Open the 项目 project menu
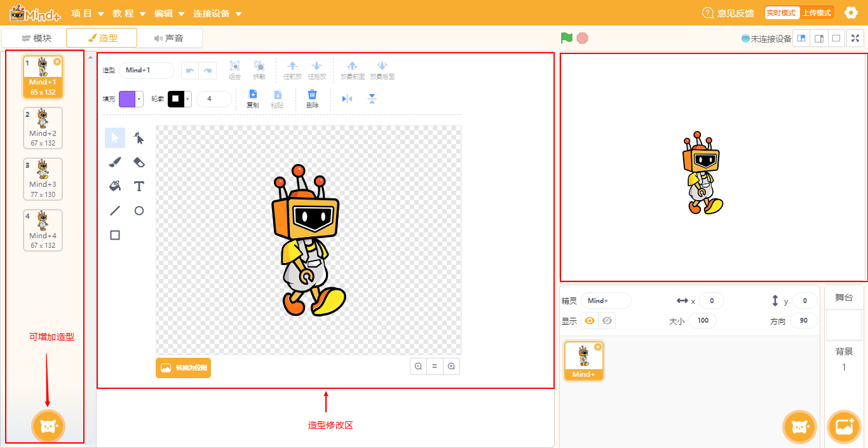 tap(87, 13)
